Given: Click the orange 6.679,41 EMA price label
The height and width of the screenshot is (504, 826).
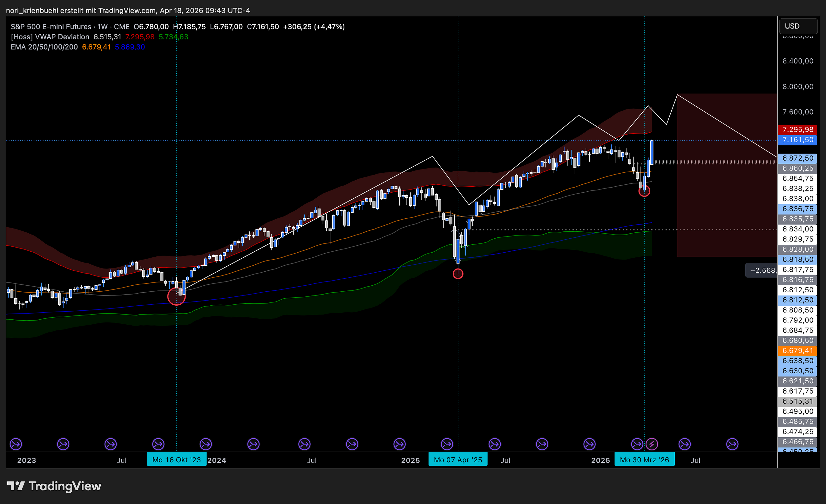Looking at the screenshot, I should [797, 351].
